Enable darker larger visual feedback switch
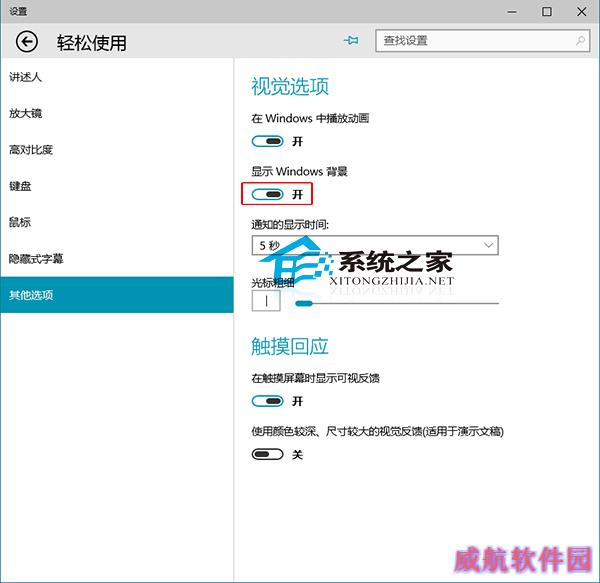600x583 pixels. click(x=267, y=454)
